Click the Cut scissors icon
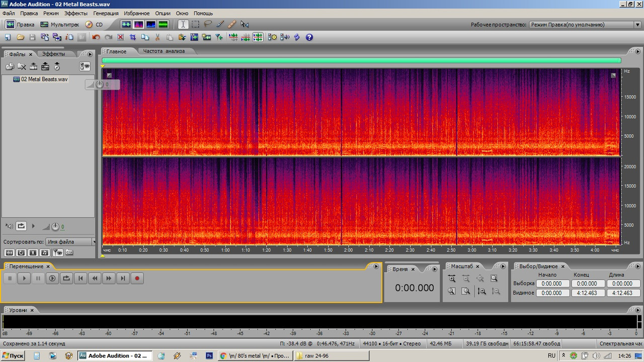Image resolution: width=644 pixels, height=362 pixels. point(157,37)
